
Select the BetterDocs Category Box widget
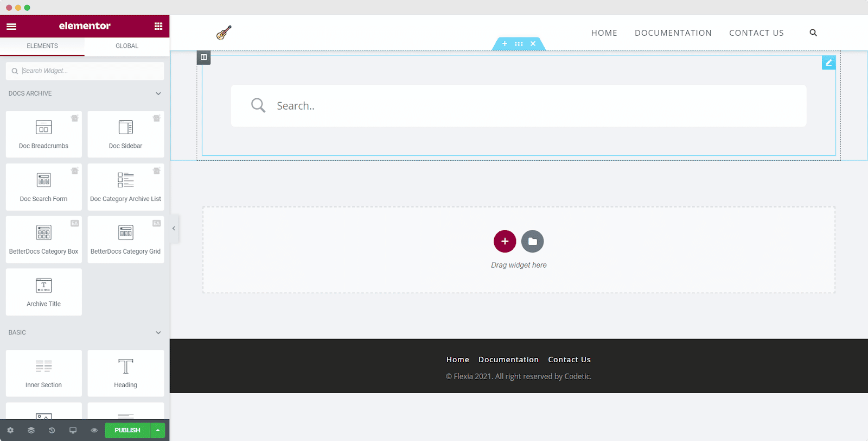coord(44,240)
